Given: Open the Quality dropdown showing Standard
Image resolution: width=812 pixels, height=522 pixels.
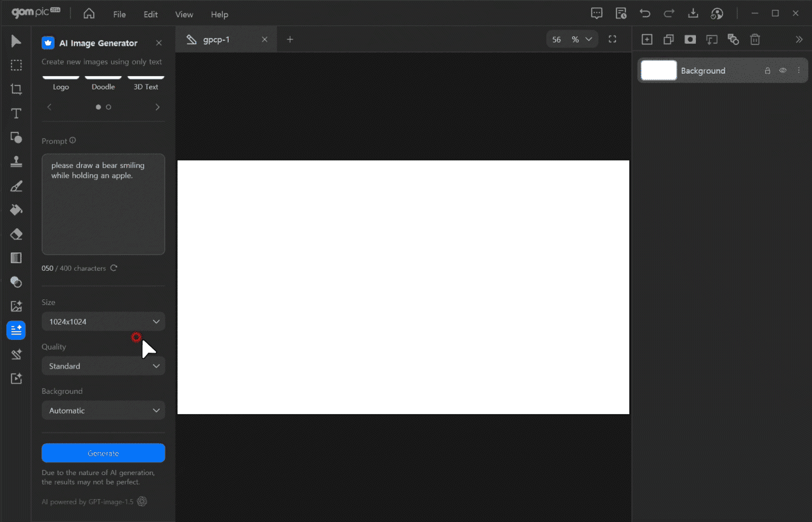Looking at the screenshot, I should point(103,366).
